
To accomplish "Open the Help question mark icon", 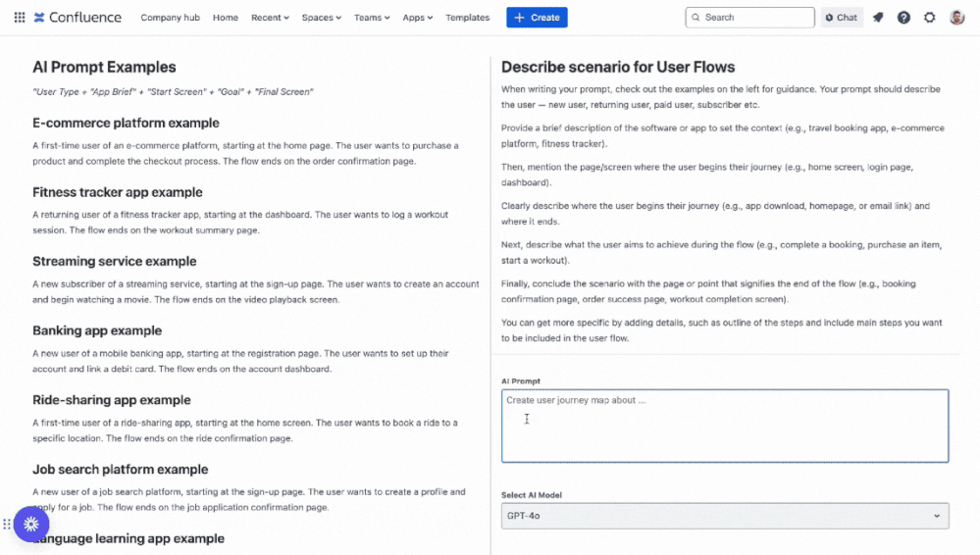I will click(x=903, y=18).
